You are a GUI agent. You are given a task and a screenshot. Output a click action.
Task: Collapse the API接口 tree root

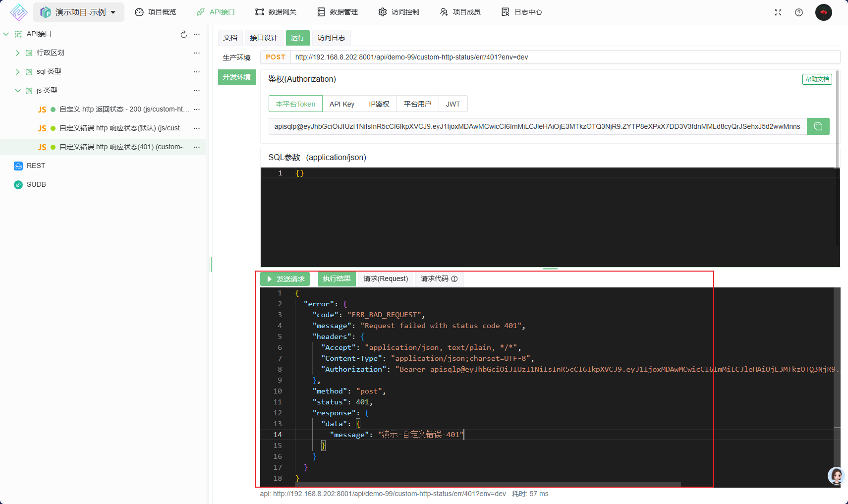click(x=6, y=34)
